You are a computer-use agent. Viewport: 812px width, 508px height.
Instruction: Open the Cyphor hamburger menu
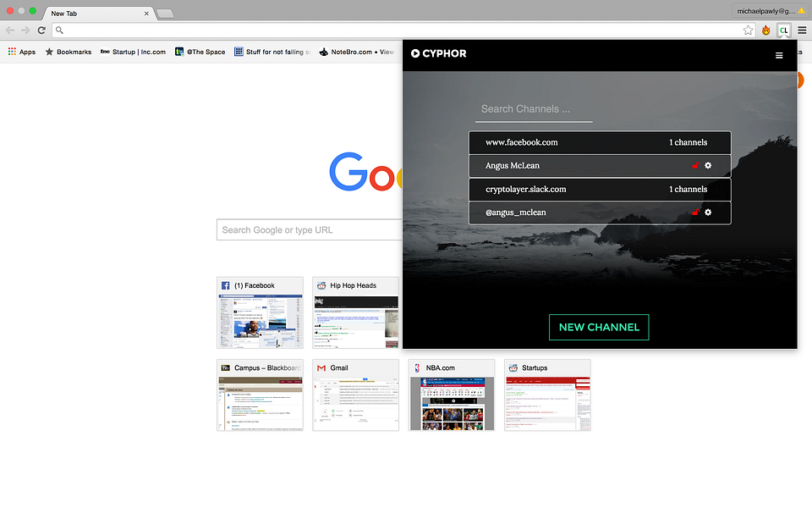coord(778,56)
